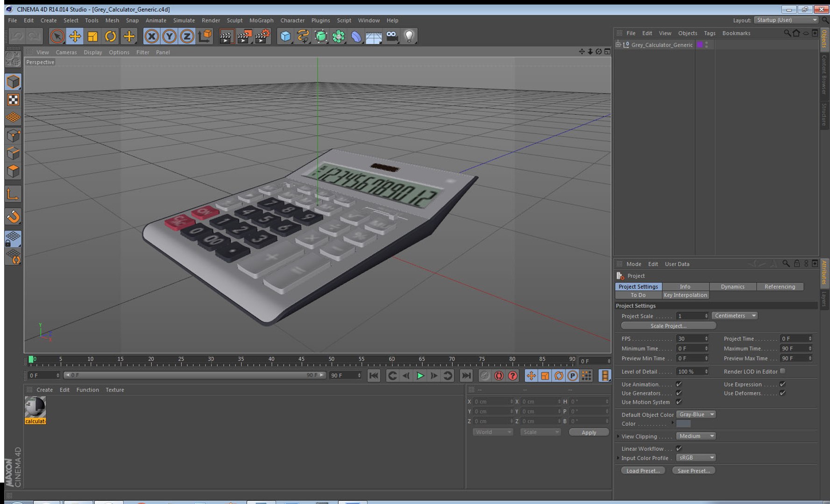
Task: Switch to Model mode in left palette
Action: [x=13, y=82]
